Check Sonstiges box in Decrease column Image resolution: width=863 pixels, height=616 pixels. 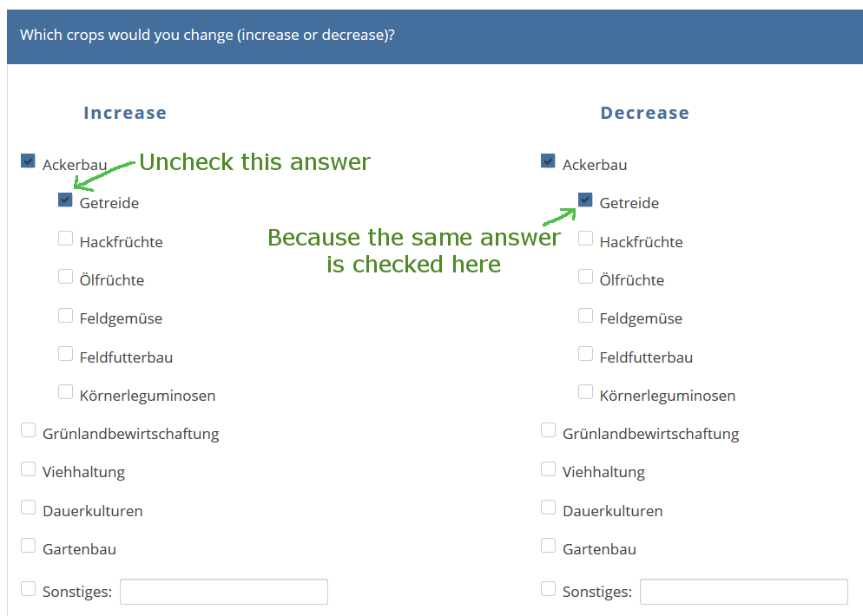[x=548, y=589]
